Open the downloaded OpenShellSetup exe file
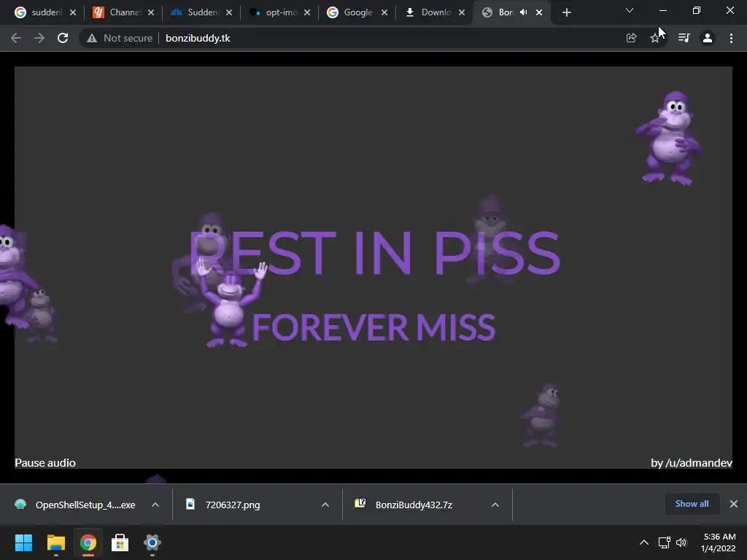Screen dimensions: 747x560 (x=76, y=505)
